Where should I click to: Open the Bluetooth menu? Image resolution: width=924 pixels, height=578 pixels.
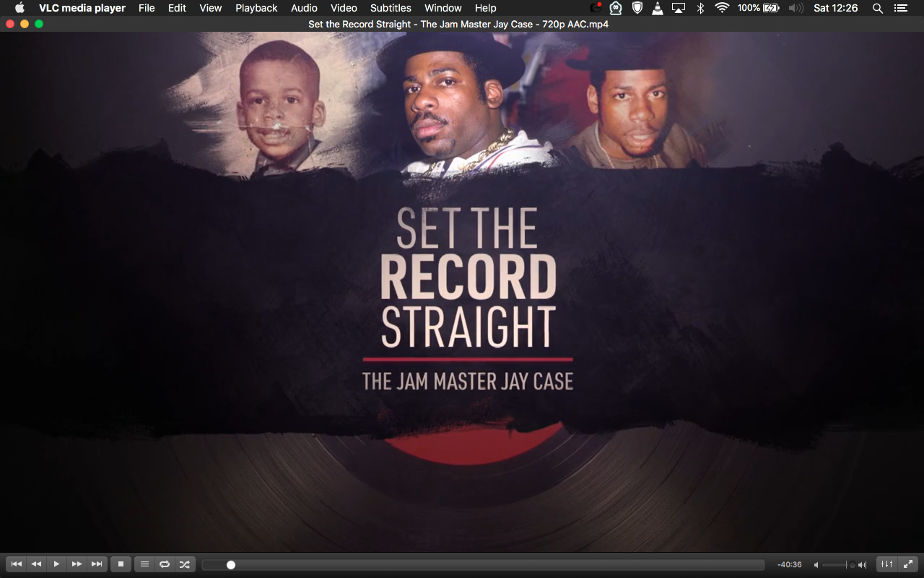(700, 8)
